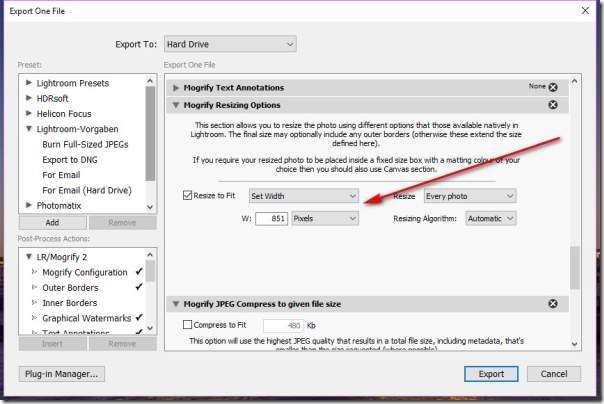Expand the Lightroom Presets folder
Image resolution: width=604 pixels, height=404 pixels.
point(29,82)
